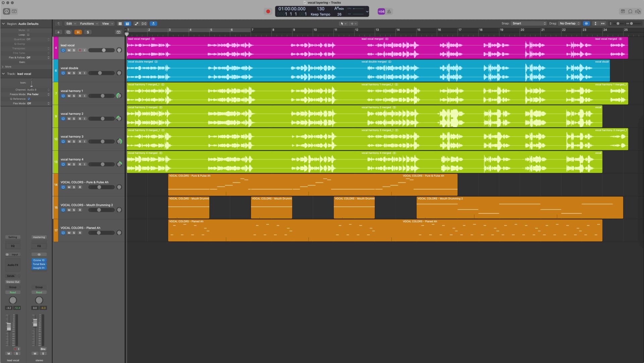
Task: Enable the Flex tool in the toolbar
Action: (154, 23)
